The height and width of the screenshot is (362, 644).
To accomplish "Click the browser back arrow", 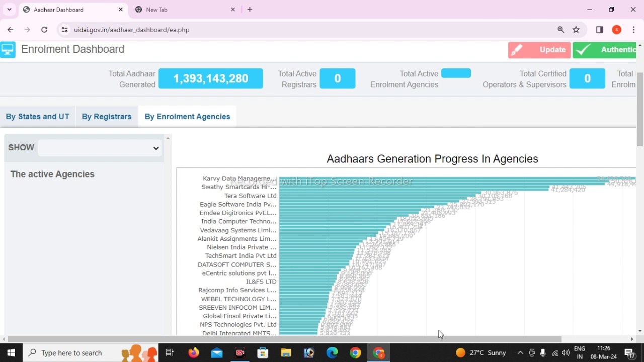I will [x=11, y=30].
